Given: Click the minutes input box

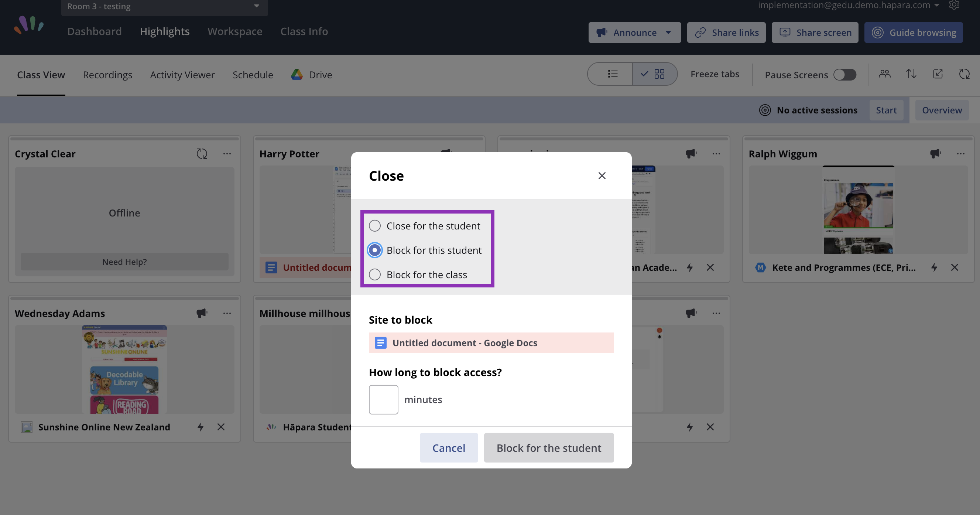Looking at the screenshot, I should (x=384, y=399).
